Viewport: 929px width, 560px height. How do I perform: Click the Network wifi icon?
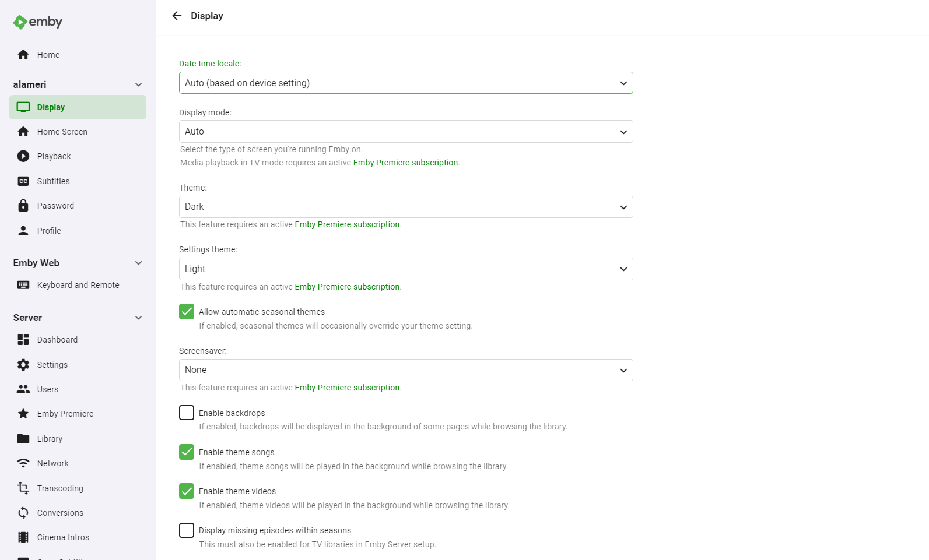point(23,463)
